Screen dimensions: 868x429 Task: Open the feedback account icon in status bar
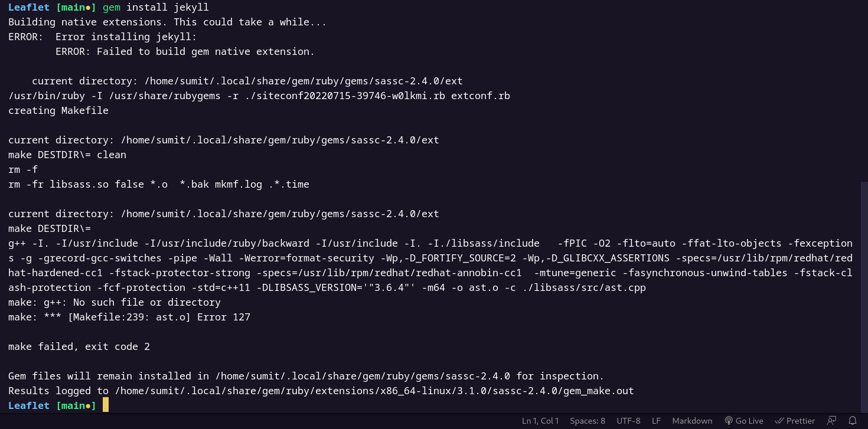[x=831, y=421]
